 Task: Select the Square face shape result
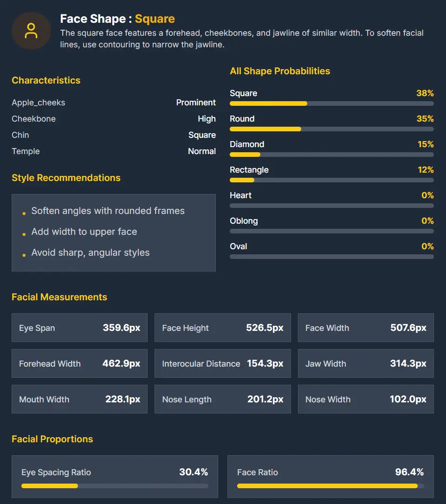click(x=155, y=19)
